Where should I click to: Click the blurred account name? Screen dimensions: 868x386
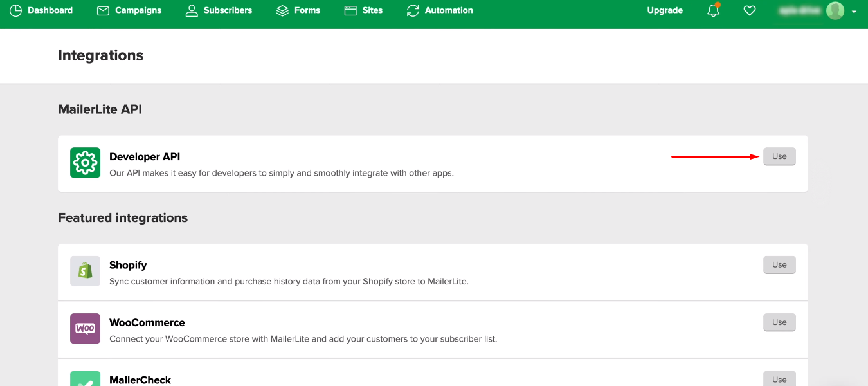800,10
